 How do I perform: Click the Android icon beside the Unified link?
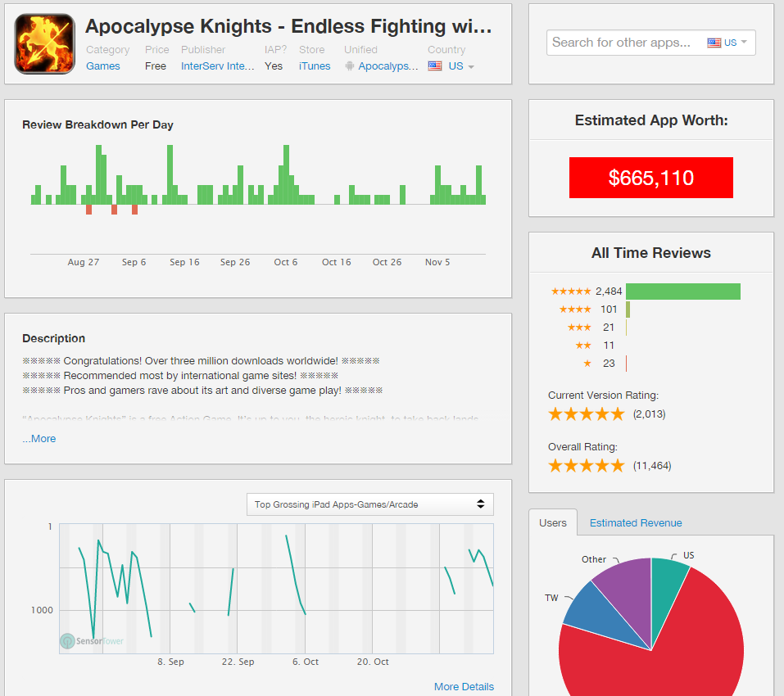point(350,66)
